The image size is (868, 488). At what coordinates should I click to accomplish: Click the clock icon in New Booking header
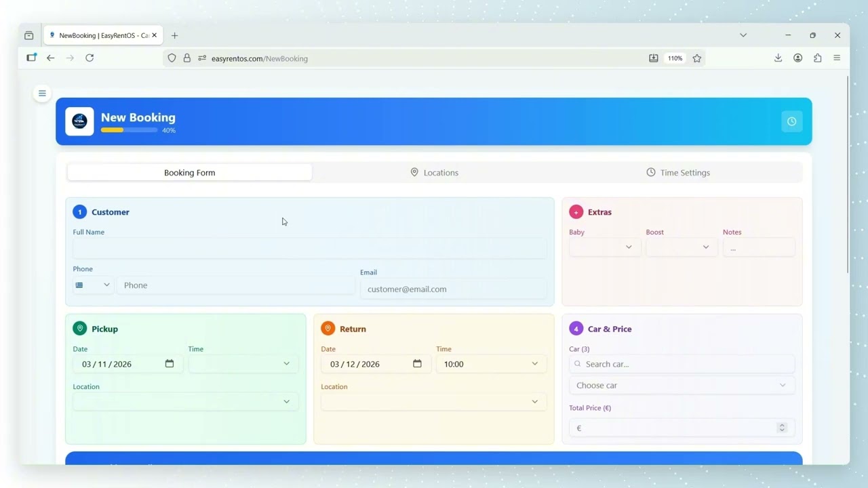(x=791, y=121)
